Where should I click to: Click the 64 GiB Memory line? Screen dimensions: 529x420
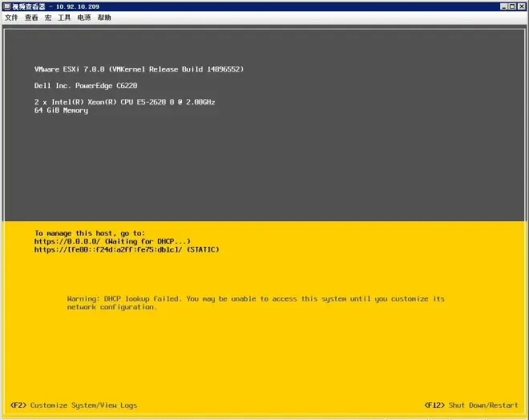[x=61, y=111]
